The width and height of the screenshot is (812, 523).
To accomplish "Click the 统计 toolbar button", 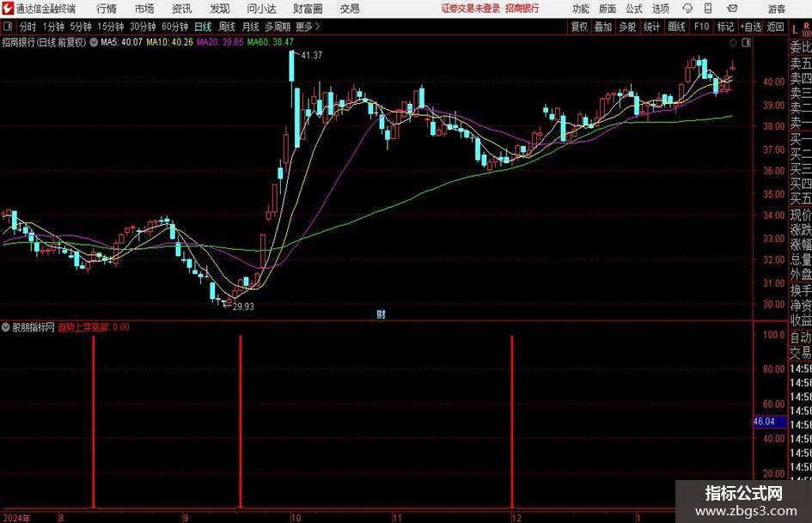I will 651,27.
